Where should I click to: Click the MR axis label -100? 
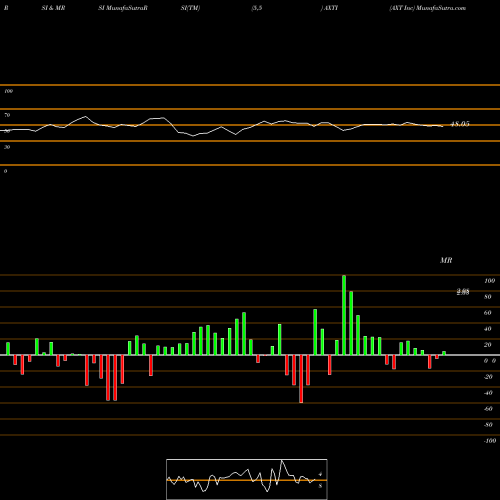(x=490, y=441)
